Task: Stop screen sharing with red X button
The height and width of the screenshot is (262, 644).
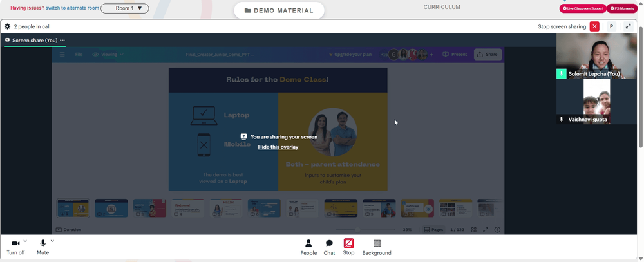Action: pos(594,26)
